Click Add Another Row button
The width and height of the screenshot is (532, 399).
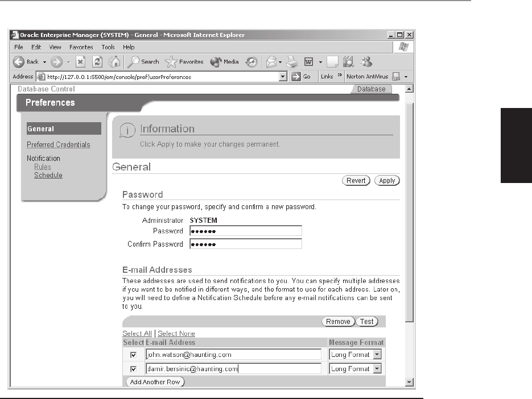point(155,382)
